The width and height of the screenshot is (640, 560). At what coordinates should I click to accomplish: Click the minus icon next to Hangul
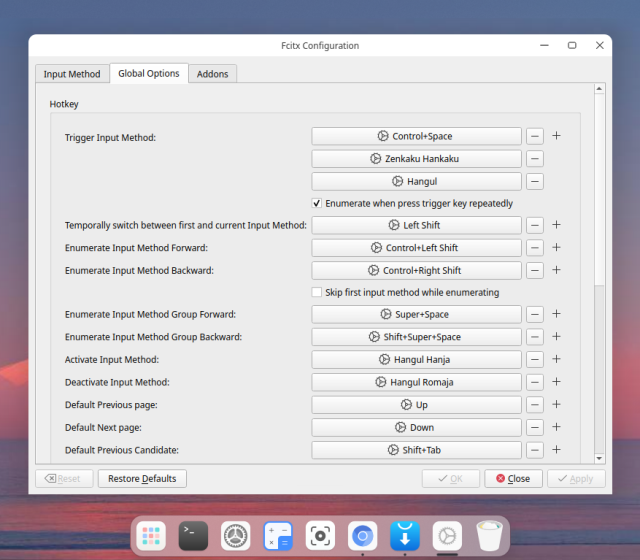535,181
